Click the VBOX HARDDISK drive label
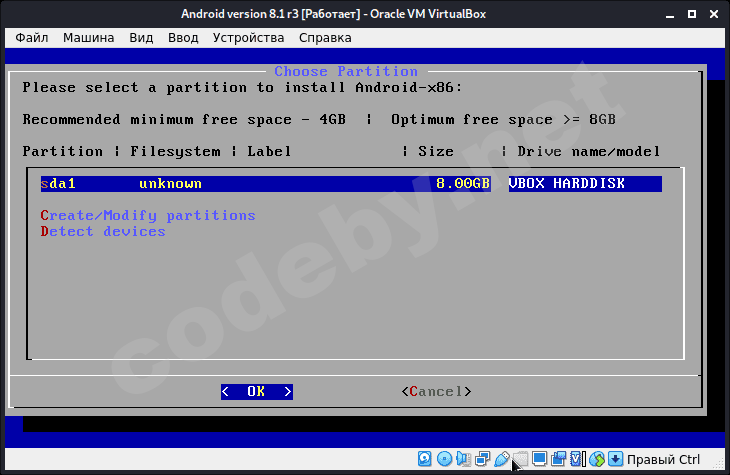The width and height of the screenshot is (730, 475). coord(567,183)
